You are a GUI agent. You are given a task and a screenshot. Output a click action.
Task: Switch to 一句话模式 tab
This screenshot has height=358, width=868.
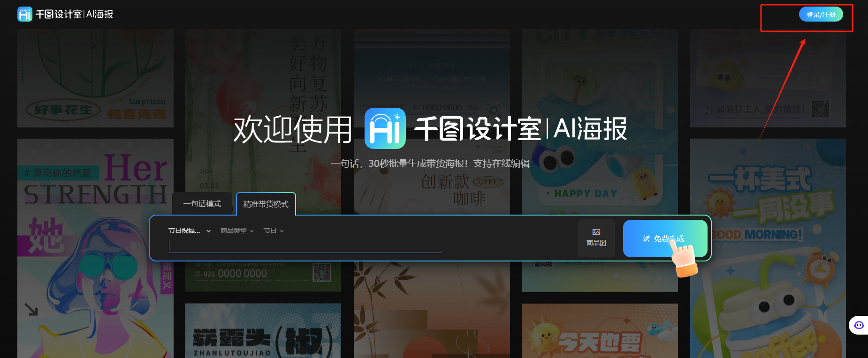(202, 204)
